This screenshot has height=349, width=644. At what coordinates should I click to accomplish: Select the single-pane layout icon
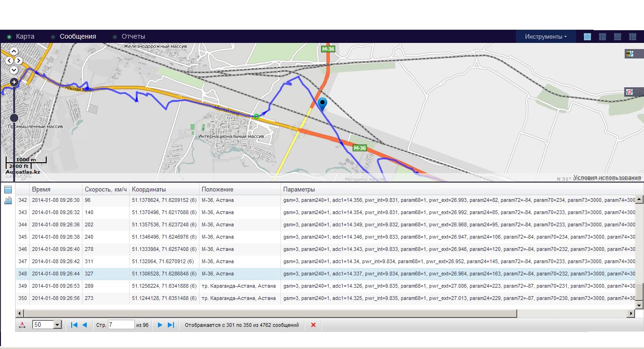coord(587,37)
